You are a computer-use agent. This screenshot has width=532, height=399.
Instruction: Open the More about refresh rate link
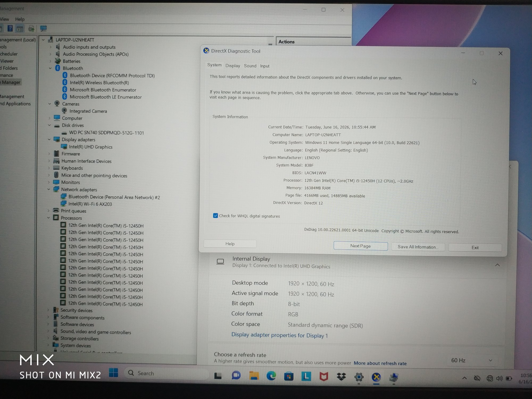coord(380,363)
